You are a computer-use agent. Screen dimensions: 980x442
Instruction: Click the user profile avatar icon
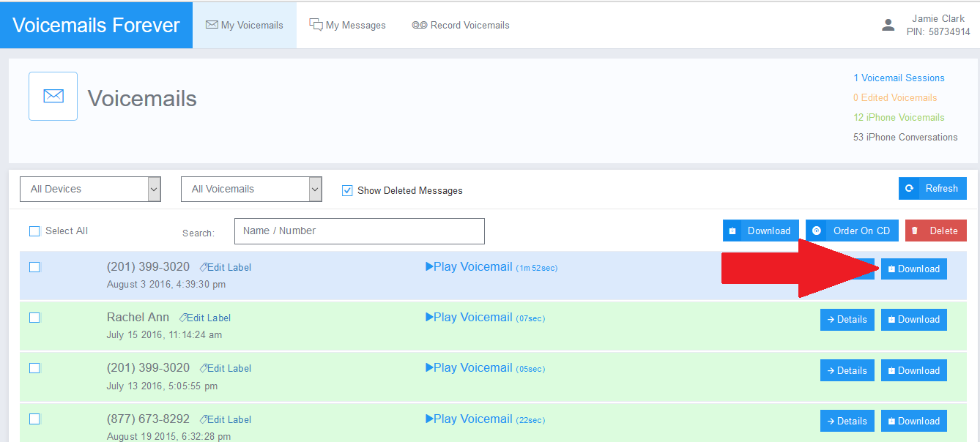coord(888,25)
